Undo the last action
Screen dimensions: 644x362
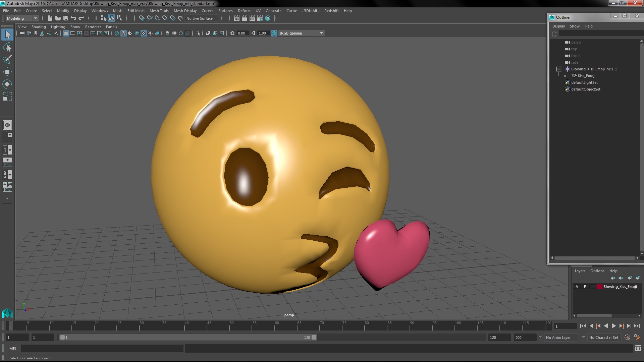73,18
